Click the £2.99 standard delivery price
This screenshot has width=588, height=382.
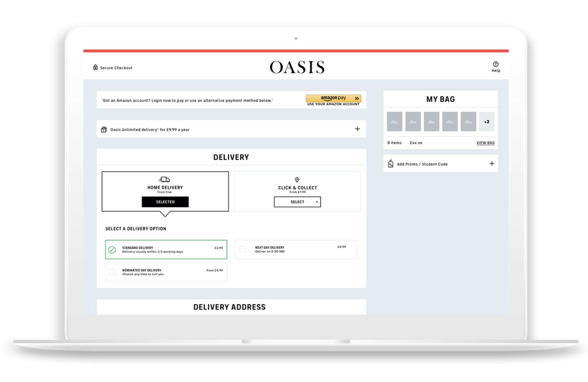(x=219, y=248)
